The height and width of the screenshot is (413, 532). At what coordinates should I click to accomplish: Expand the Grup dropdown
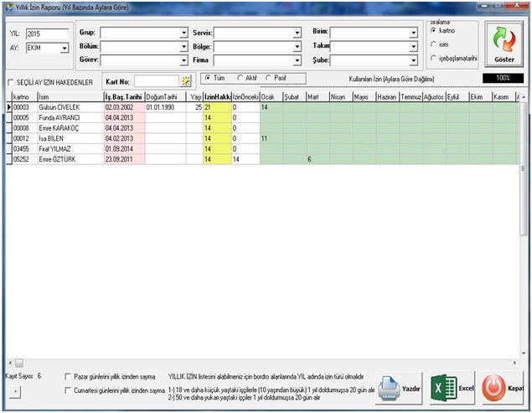pyautogui.click(x=183, y=34)
